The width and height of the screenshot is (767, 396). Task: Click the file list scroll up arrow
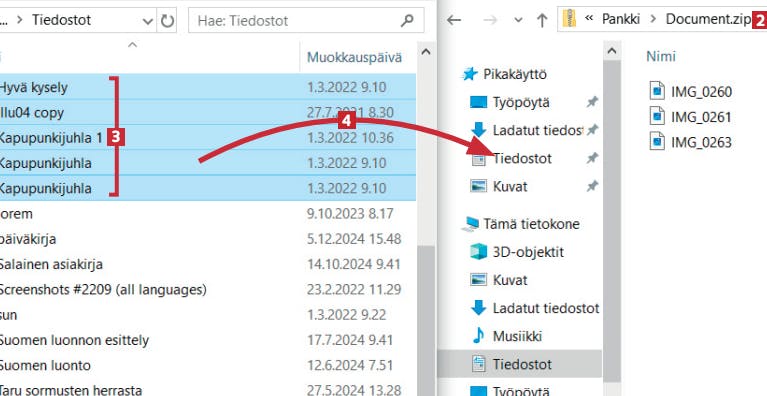point(426,51)
